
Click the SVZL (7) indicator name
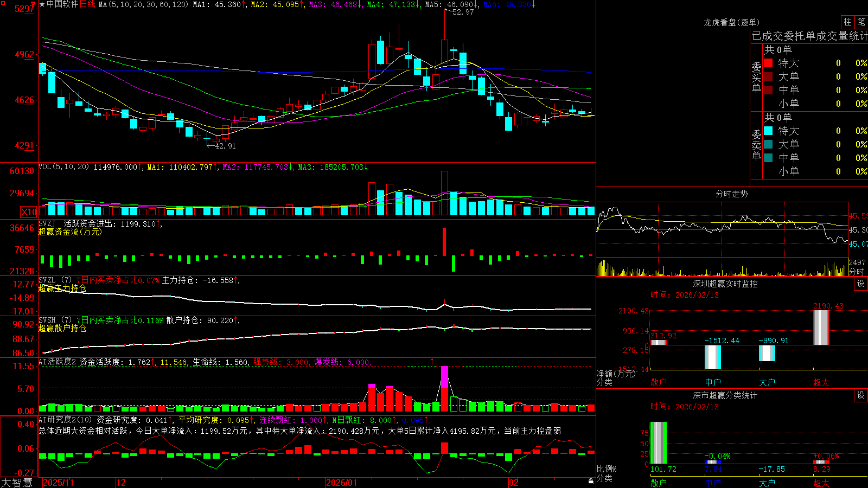[x=55, y=280]
